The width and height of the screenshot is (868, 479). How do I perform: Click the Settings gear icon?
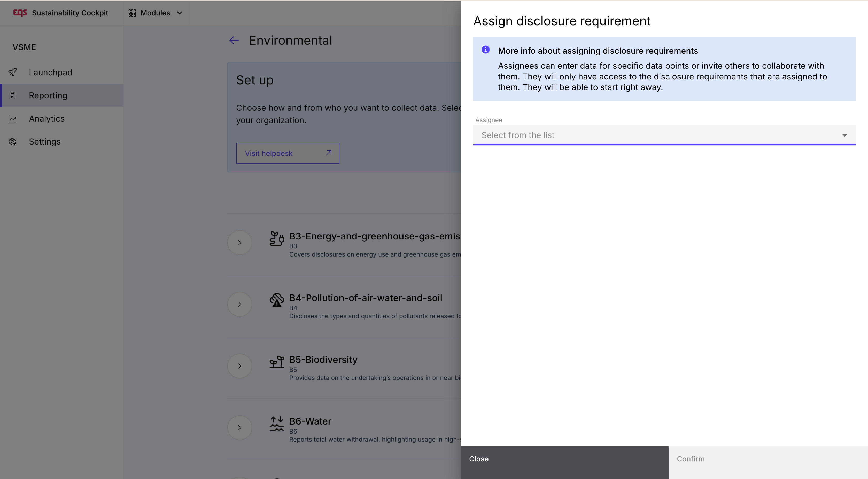(x=12, y=142)
